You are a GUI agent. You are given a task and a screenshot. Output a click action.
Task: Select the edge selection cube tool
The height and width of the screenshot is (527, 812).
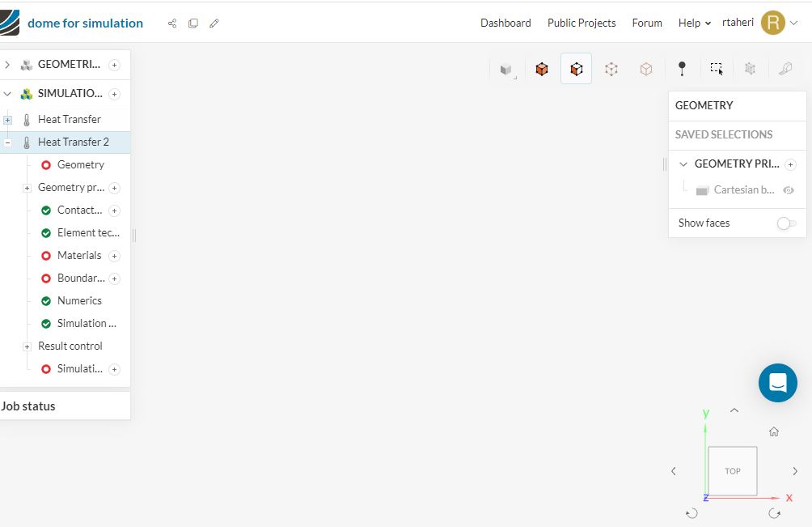(611, 69)
